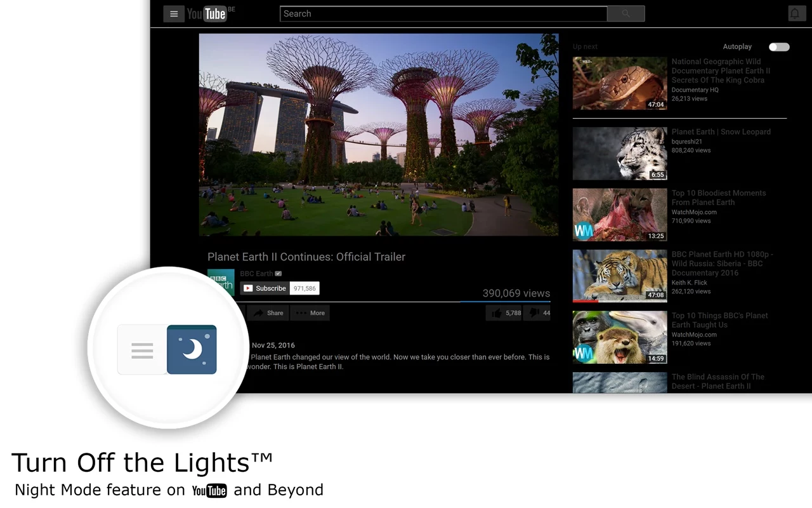Toggle the hamburger lines in the magnified circle
Viewport: 812px width, 508px height.
click(141, 349)
